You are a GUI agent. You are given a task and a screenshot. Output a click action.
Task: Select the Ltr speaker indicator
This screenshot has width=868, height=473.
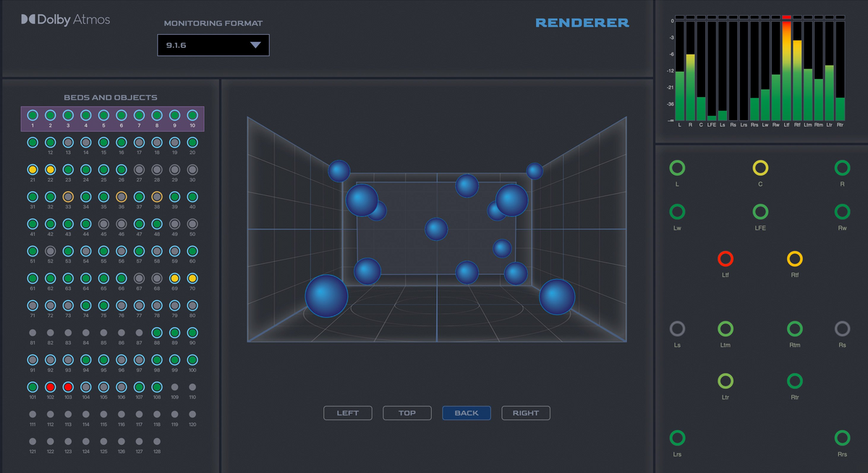point(726,380)
